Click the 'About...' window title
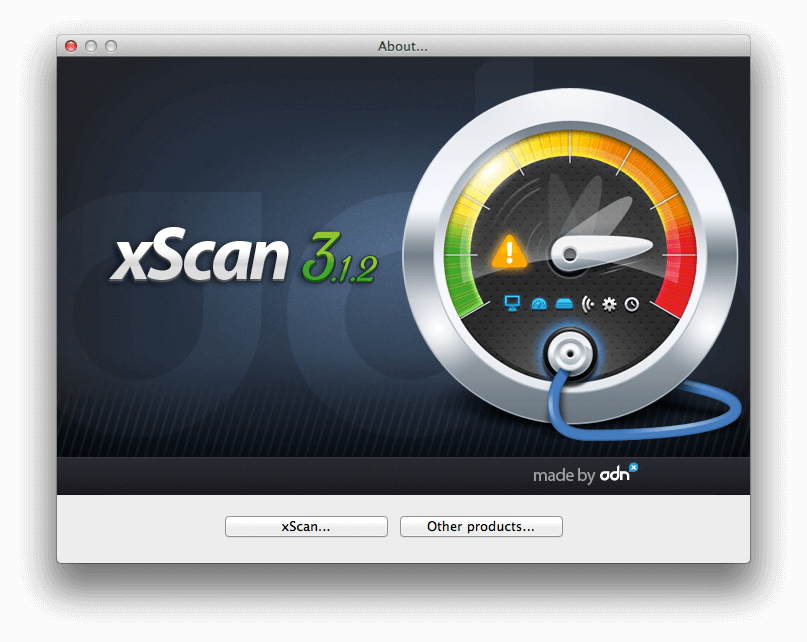Viewport: 807px width, 642px height. [403, 46]
